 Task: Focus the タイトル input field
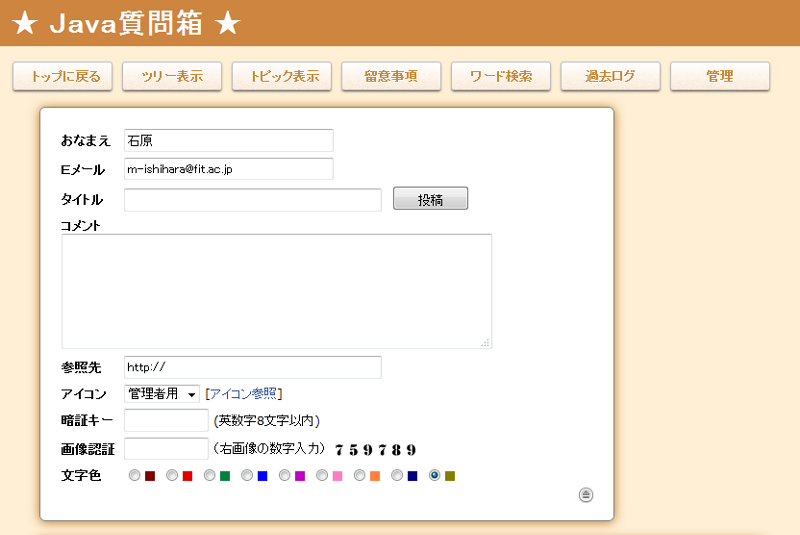[x=253, y=199]
